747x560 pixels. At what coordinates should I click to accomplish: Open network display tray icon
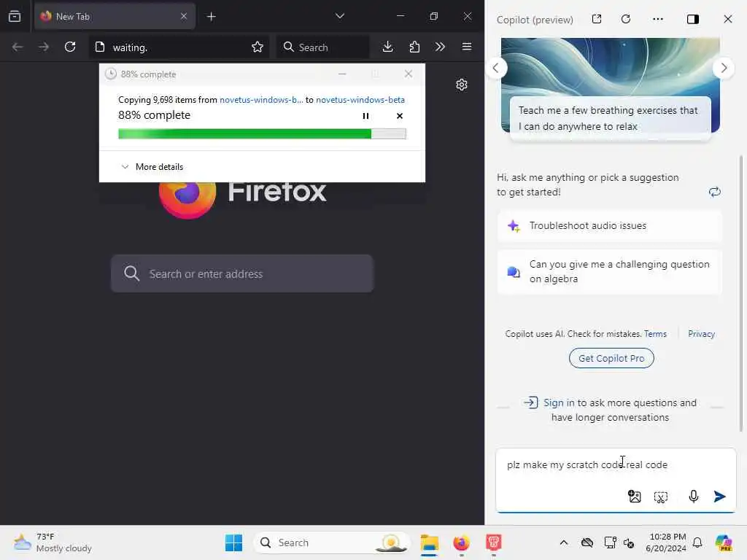point(610,542)
